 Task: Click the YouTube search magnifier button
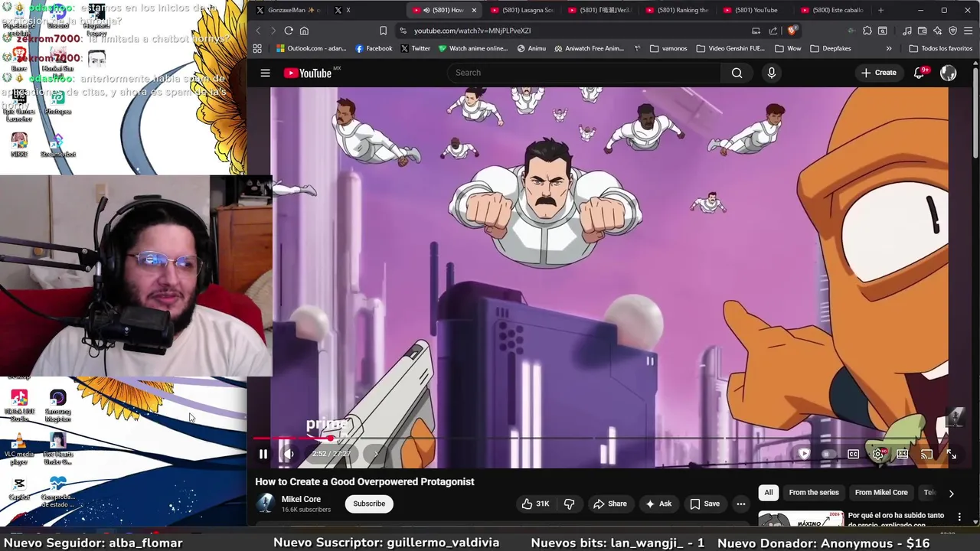pyautogui.click(x=737, y=73)
